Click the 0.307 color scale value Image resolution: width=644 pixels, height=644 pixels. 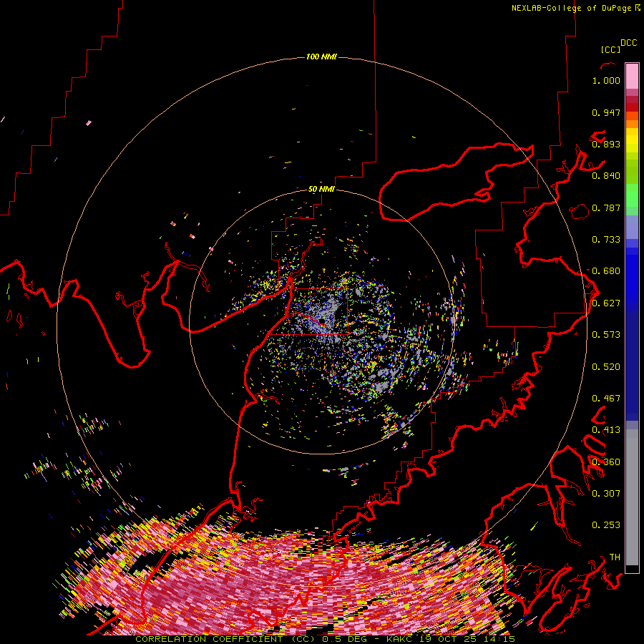[x=606, y=494]
